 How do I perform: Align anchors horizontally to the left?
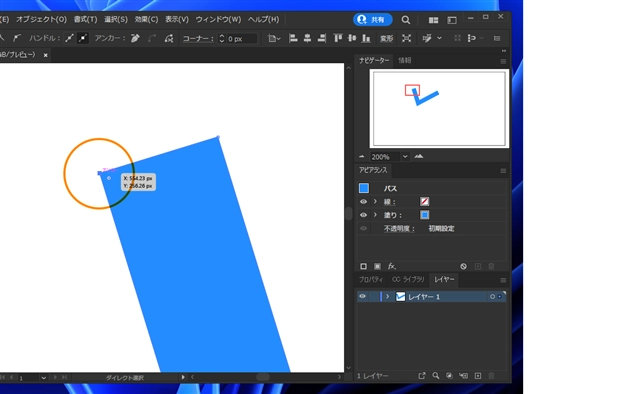293,38
